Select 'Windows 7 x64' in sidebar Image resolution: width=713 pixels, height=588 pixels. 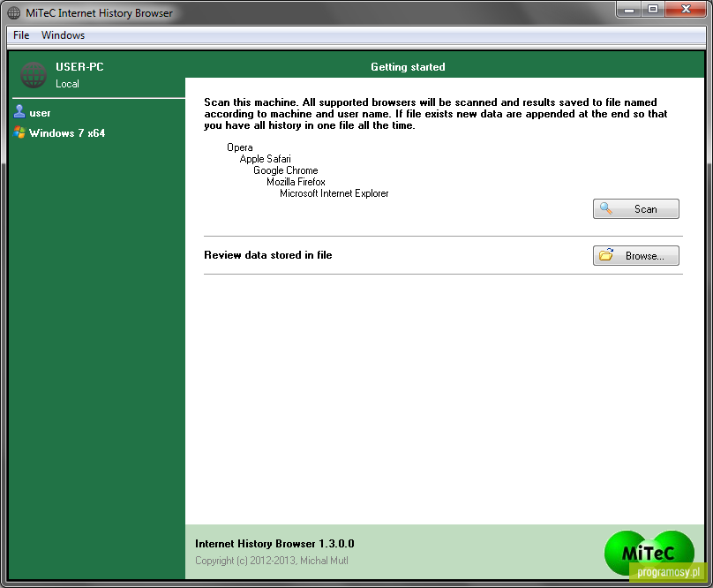pos(67,133)
